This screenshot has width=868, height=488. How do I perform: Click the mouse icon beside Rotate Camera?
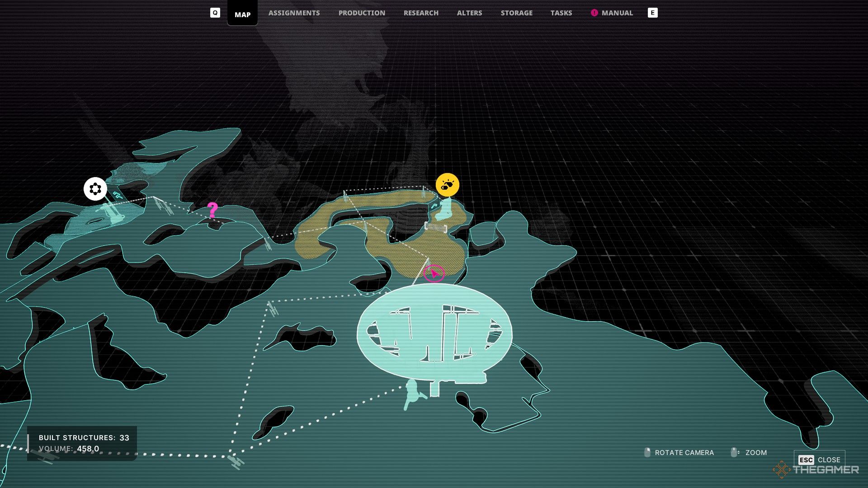point(647,452)
